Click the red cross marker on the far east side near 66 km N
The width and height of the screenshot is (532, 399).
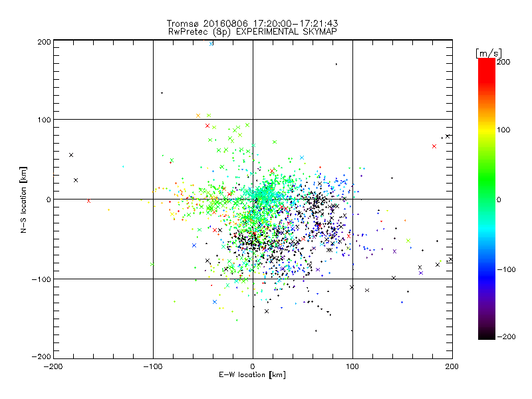434,146
